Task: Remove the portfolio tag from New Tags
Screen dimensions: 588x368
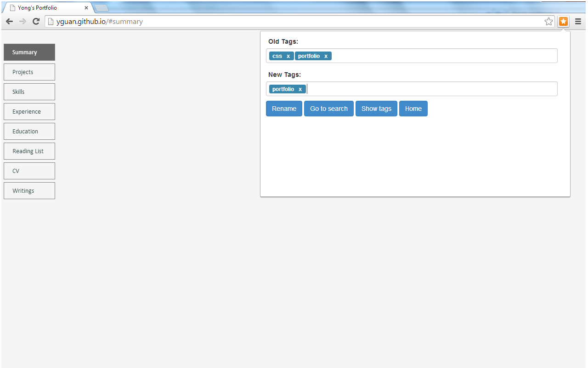Action: pos(300,89)
